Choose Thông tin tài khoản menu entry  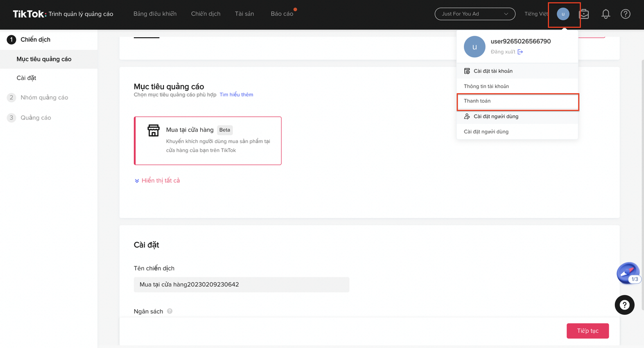(x=486, y=86)
